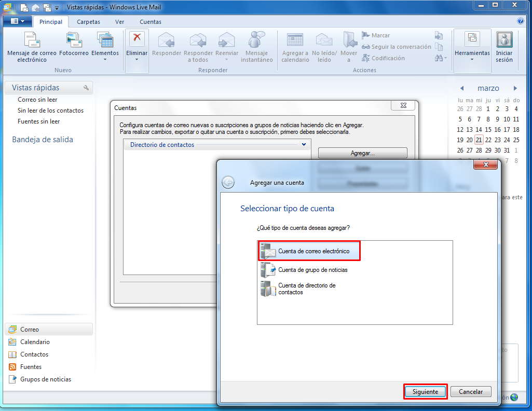
Task: Click Marcar flag in Acciones
Action: tap(376, 35)
